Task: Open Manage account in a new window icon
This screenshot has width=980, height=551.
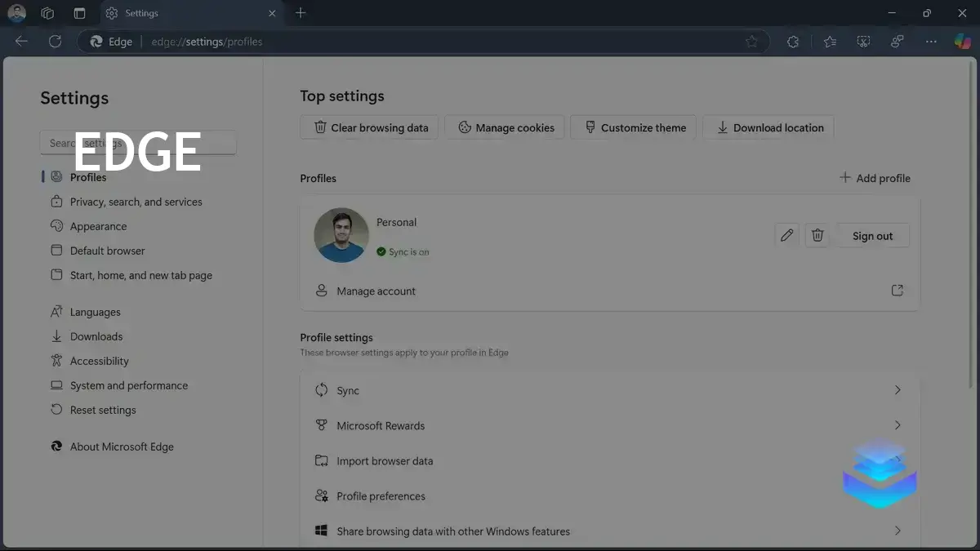Action: [897, 290]
